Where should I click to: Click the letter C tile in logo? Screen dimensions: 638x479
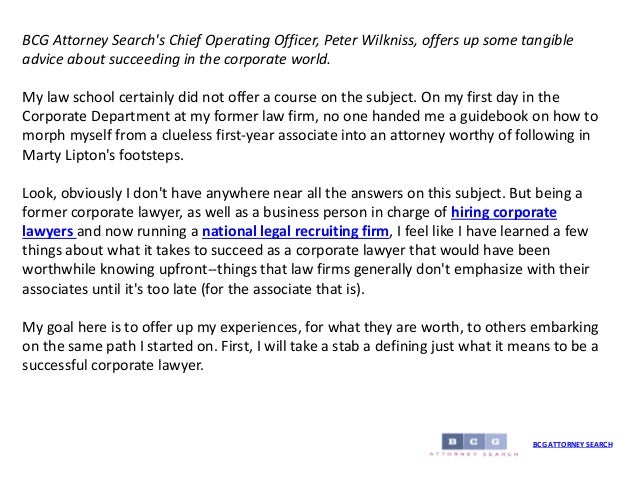474,441
